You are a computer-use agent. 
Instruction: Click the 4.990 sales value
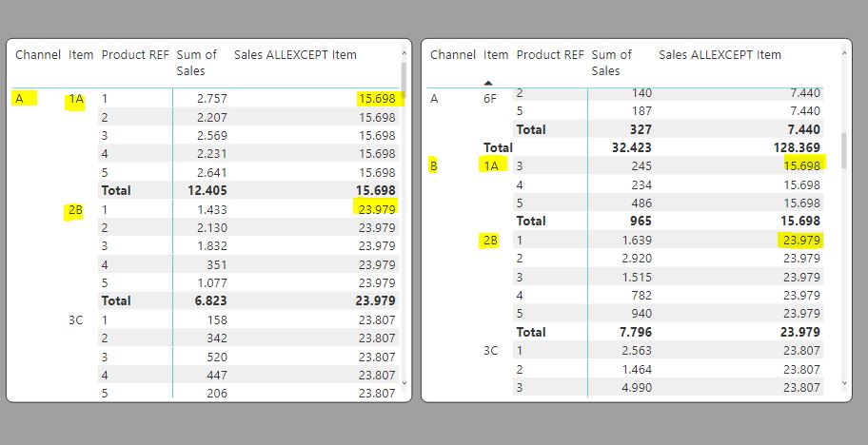click(637, 388)
